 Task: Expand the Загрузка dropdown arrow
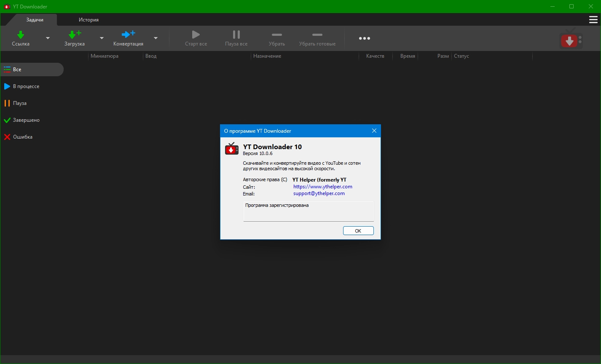click(102, 38)
